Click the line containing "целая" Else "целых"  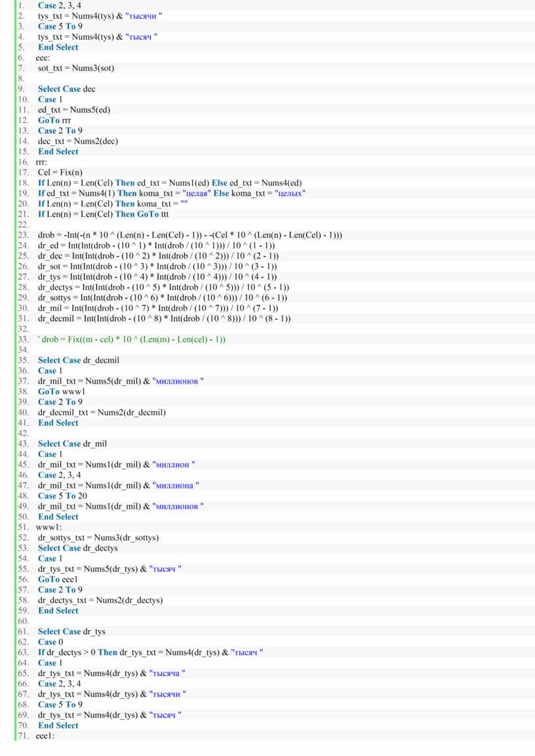[x=172, y=193]
